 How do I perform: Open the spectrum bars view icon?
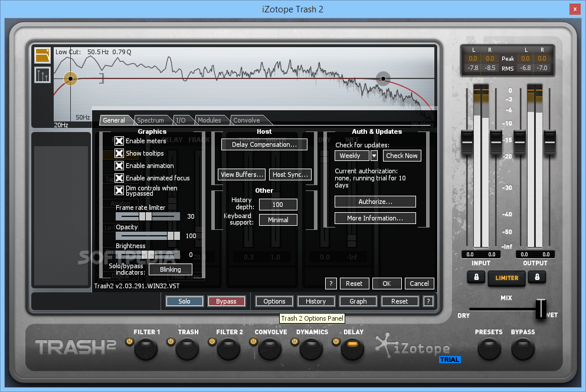[42, 75]
